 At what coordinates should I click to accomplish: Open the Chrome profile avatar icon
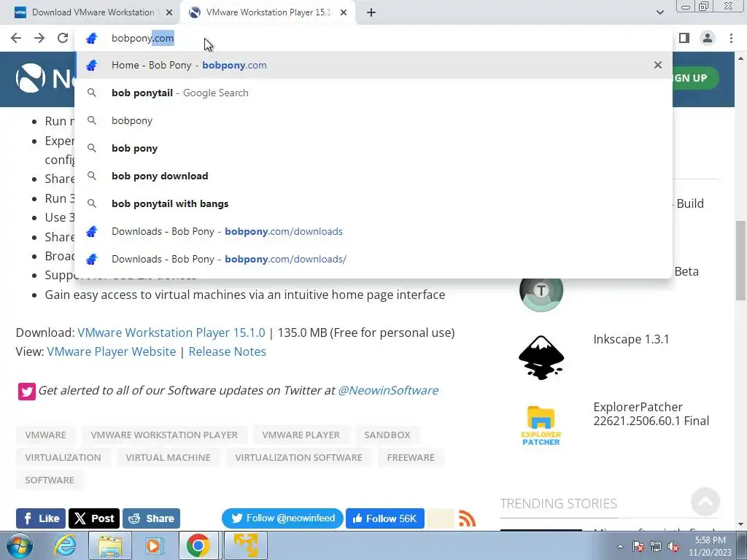[708, 38]
